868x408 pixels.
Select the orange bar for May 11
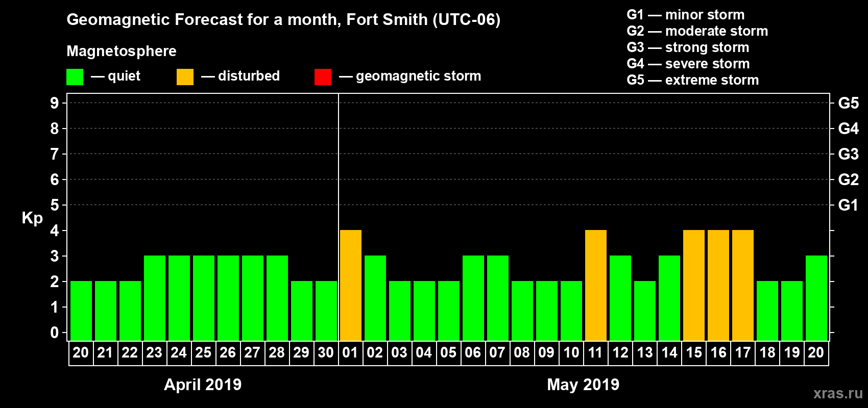596,286
